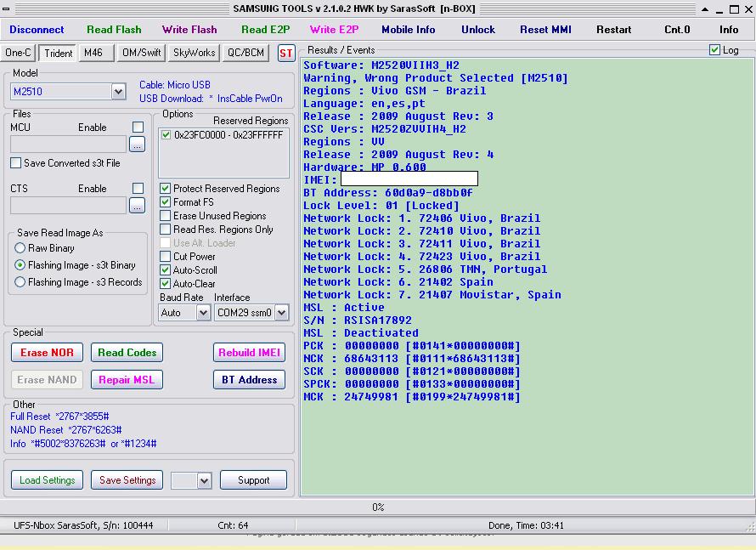Click the Load Settings button
Image resolution: width=756 pixels, height=550 pixels.
(x=48, y=480)
